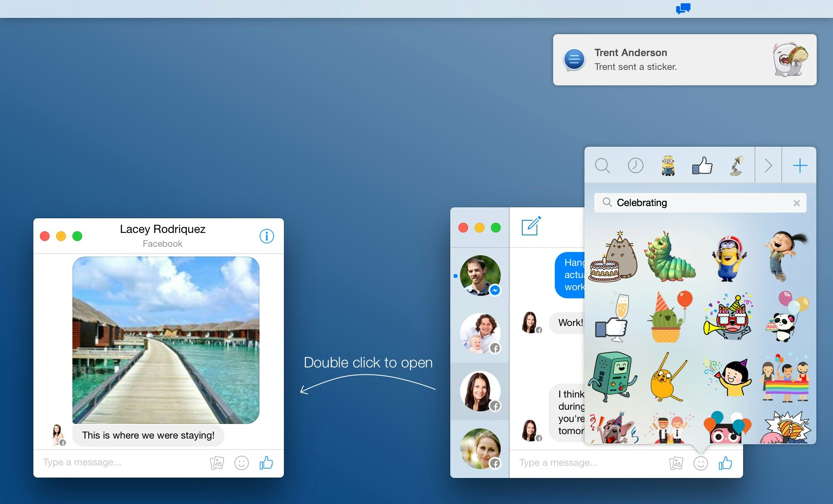Click the sticker search magnifier tab
Screen dimensions: 833x504
click(602, 165)
